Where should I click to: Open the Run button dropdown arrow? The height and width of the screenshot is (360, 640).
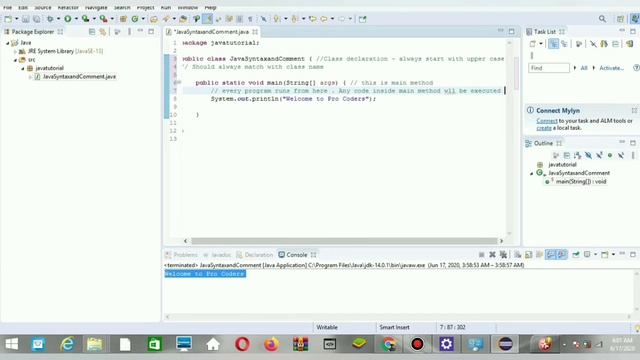(x=76, y=19)
